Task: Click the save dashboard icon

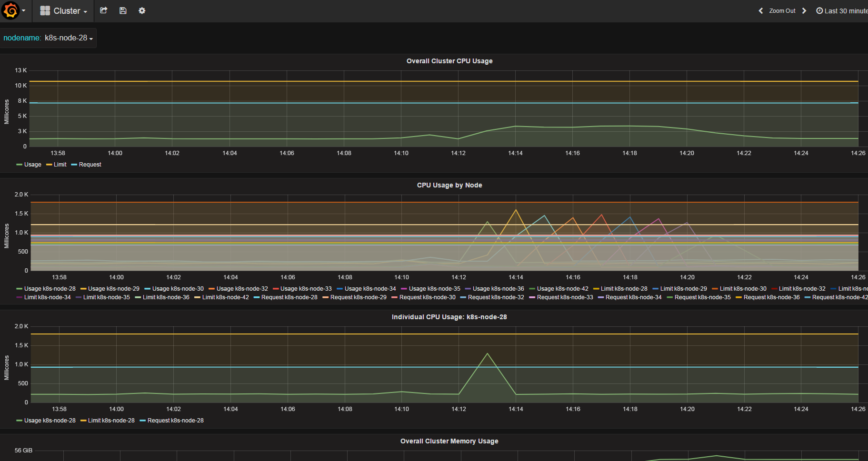Action: (123, 10)
